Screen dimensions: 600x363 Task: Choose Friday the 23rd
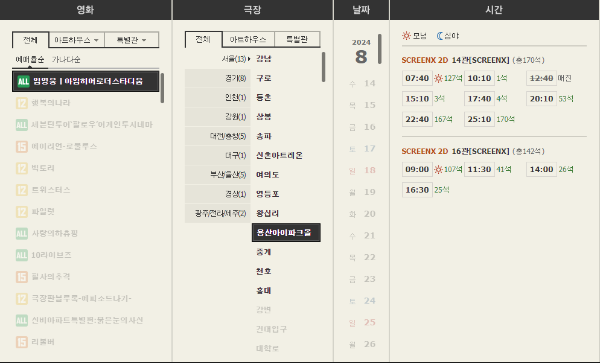click(x=362, y=279)
